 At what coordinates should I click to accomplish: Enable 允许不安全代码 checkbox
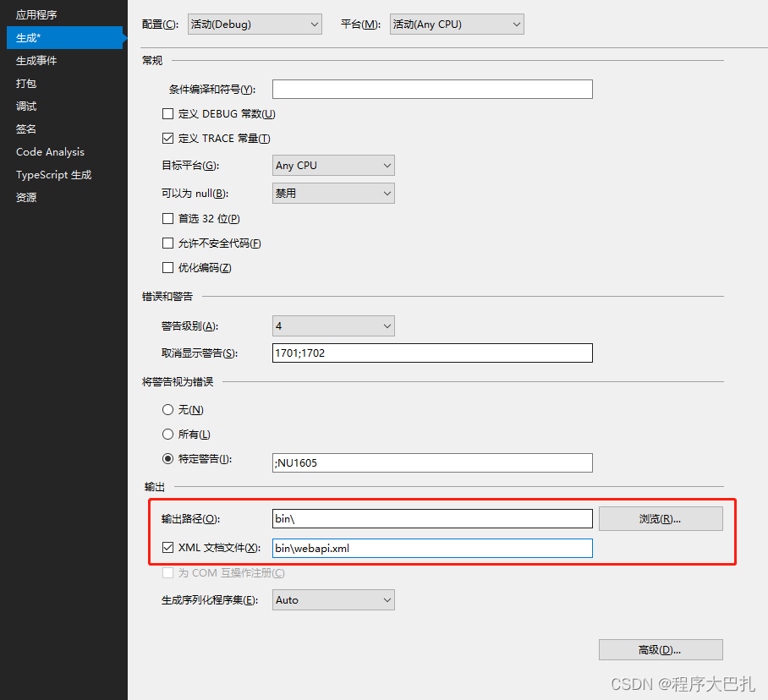[168, 243]
